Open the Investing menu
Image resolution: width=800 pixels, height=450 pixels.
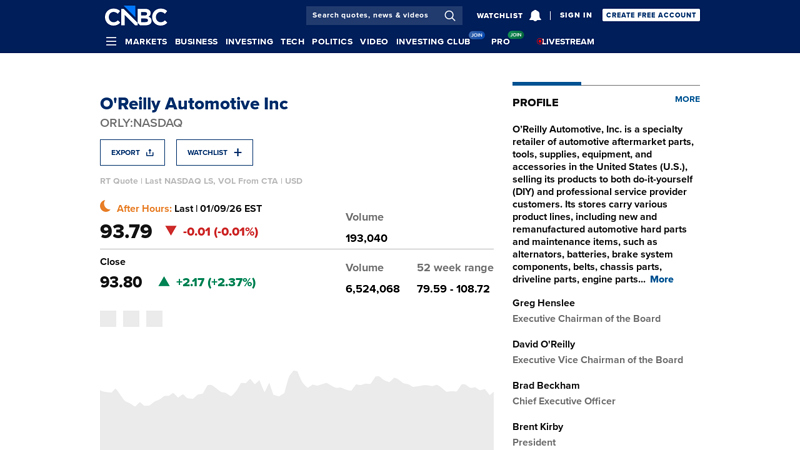249,41
